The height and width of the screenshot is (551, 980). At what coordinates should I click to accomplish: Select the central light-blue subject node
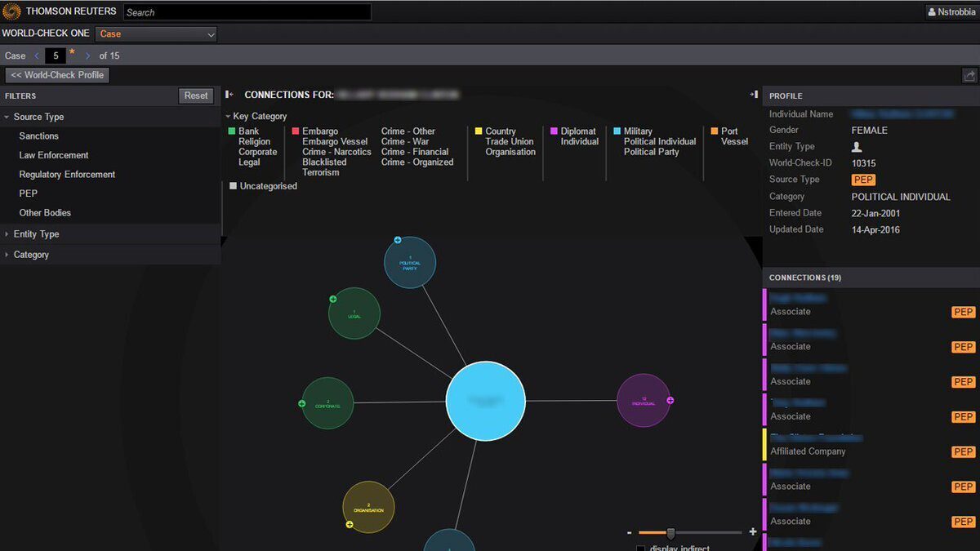click(x=486, y=401)
